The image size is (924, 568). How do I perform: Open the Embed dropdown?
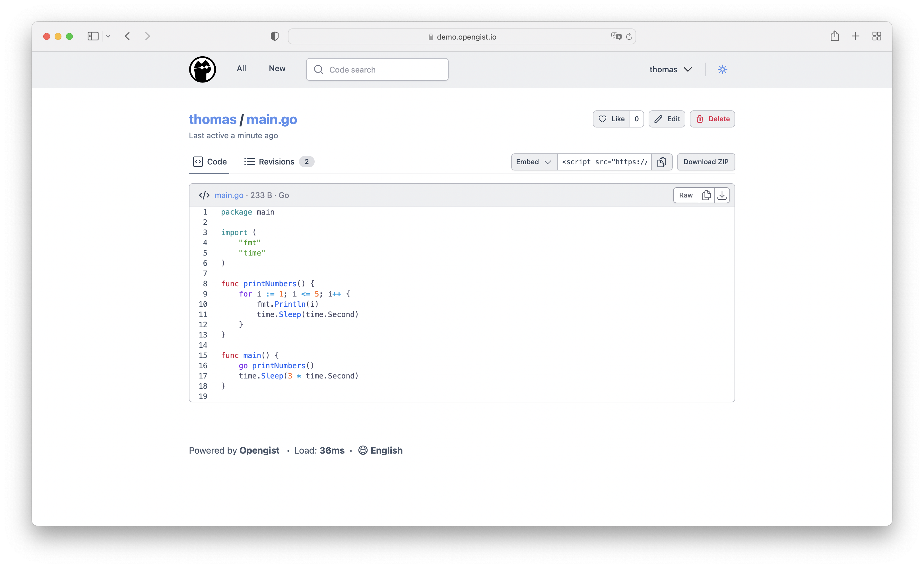pyautogui.click(x=533, y=162)
